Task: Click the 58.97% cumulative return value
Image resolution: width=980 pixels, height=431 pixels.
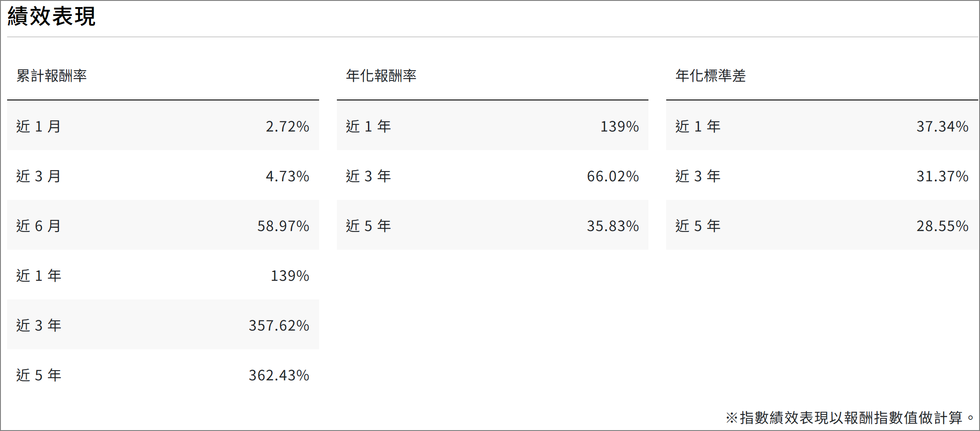Action: tap(283, 226)
